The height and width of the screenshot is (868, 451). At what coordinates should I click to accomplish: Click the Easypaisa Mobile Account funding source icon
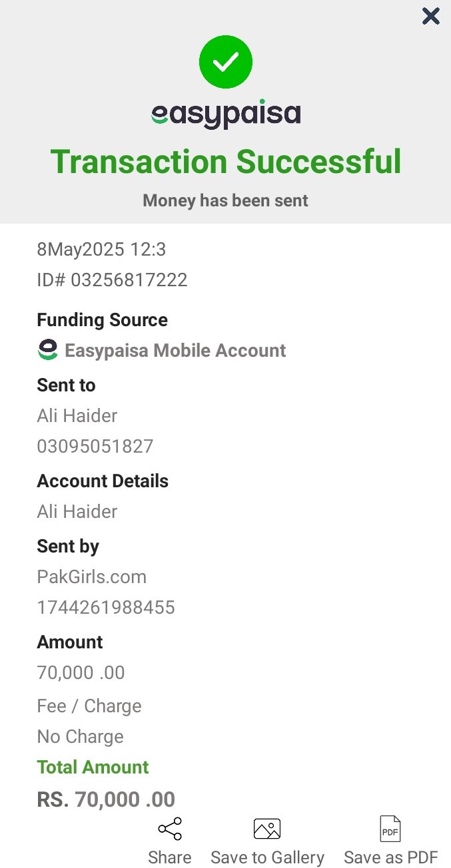coord(46,349)
